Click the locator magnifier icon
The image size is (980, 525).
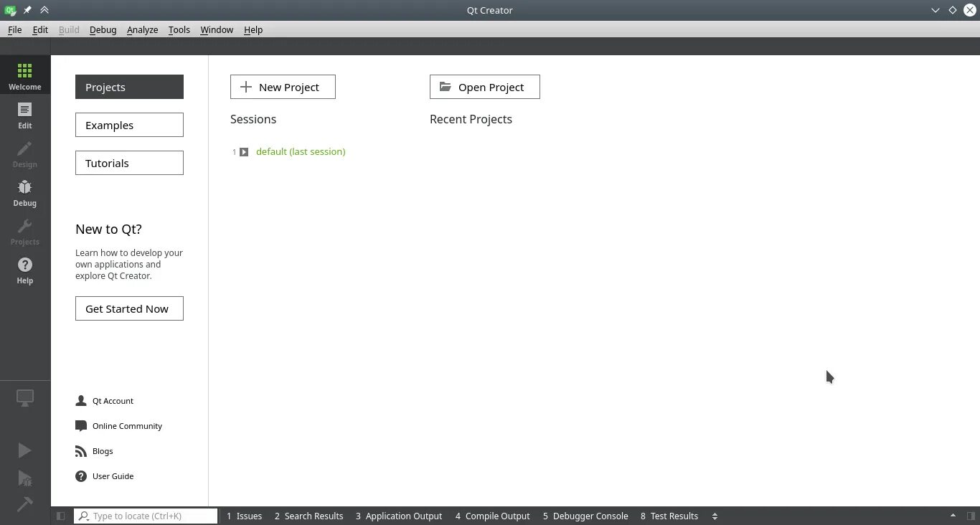pyautogui.click(x=84, y=516)
